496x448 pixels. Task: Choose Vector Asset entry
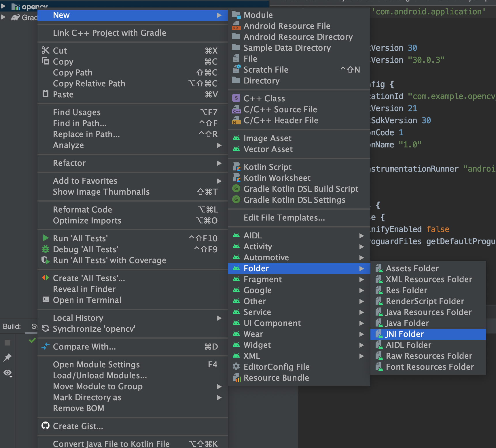coord(299,149)
